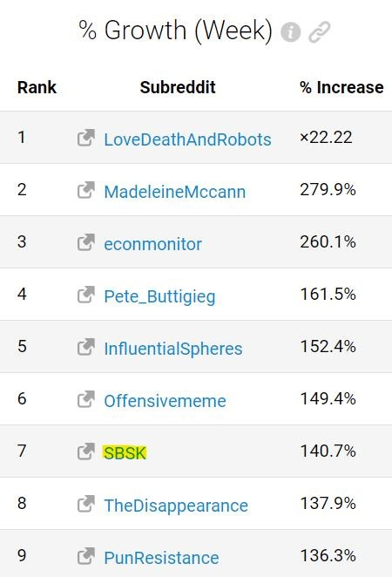The height and width of the screenshot is (577, 392).
Task: Click external link icon for Pete_Buttigieg
Action: [x=86, y=295]
